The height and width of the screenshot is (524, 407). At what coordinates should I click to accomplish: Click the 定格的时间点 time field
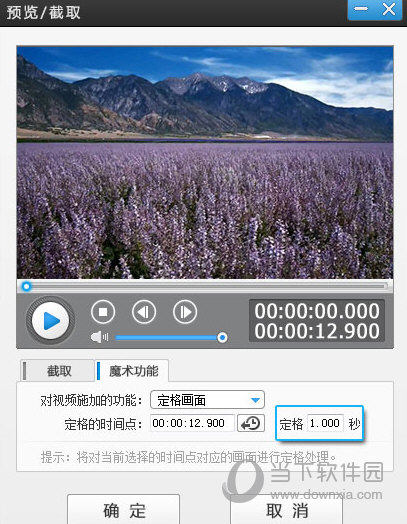tap(192, 423)
